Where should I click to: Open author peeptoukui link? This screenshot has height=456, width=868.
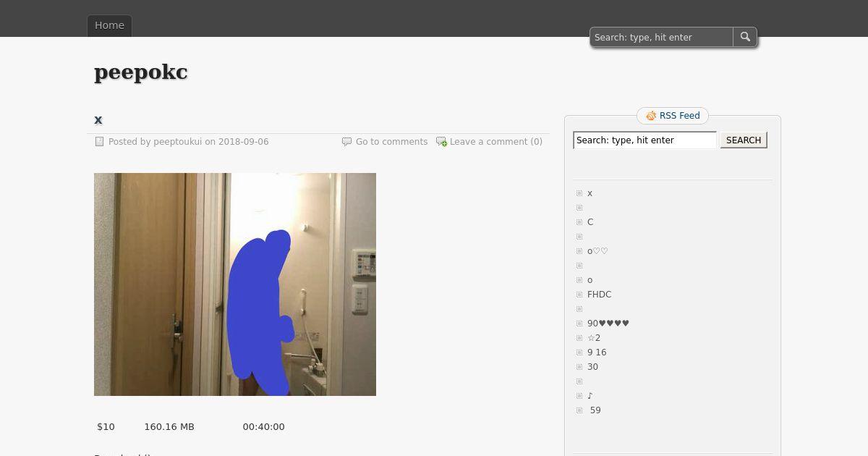pos(178,142)
